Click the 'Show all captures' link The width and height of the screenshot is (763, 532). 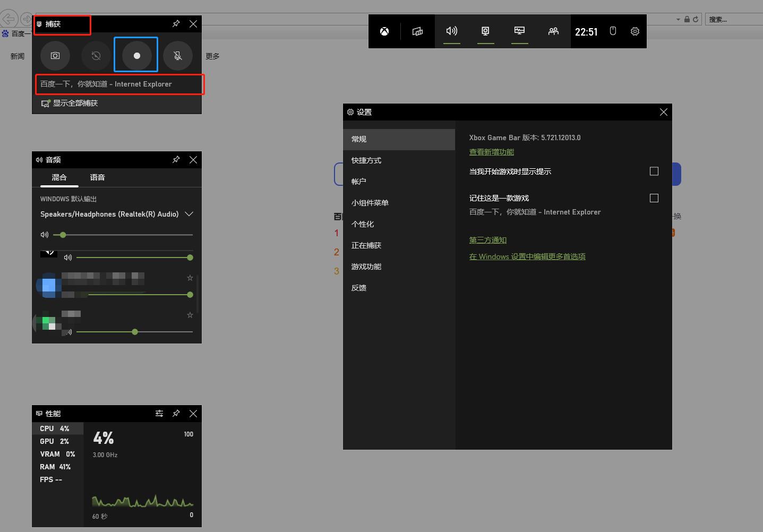coord(75,103)
